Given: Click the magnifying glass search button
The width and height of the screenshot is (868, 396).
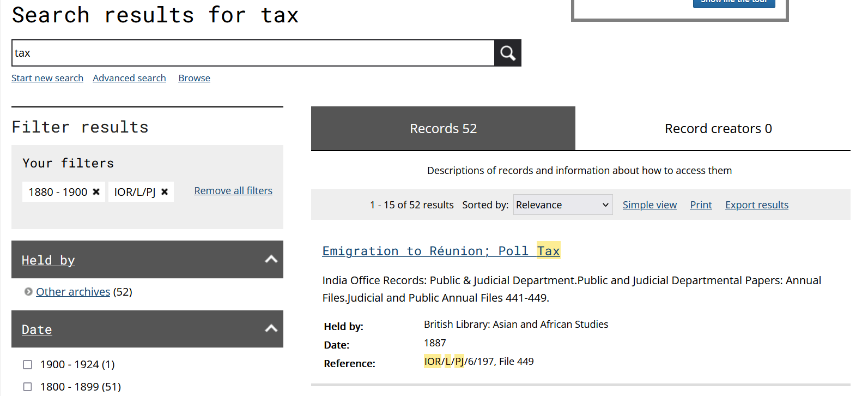Looking at the screenshot, I should (507, 53).
